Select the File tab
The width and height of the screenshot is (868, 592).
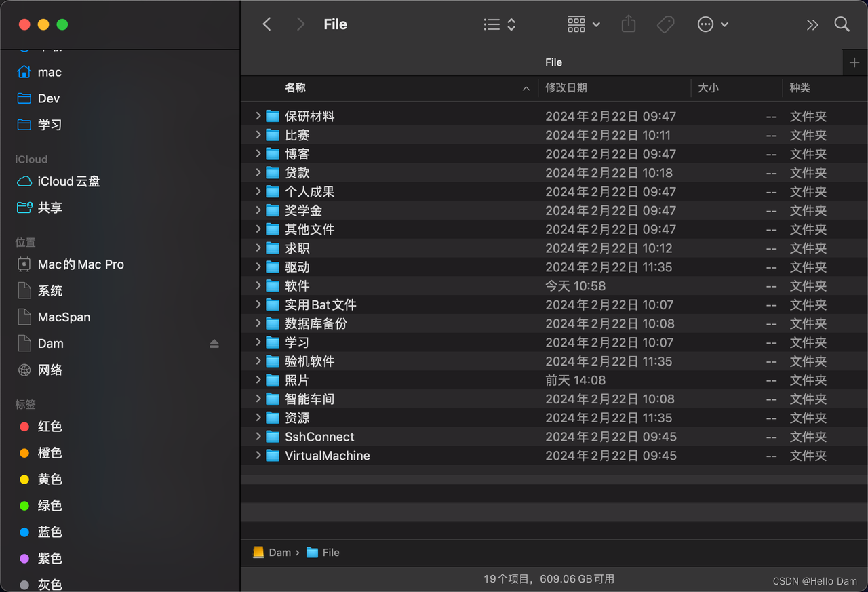coord(553,62)
